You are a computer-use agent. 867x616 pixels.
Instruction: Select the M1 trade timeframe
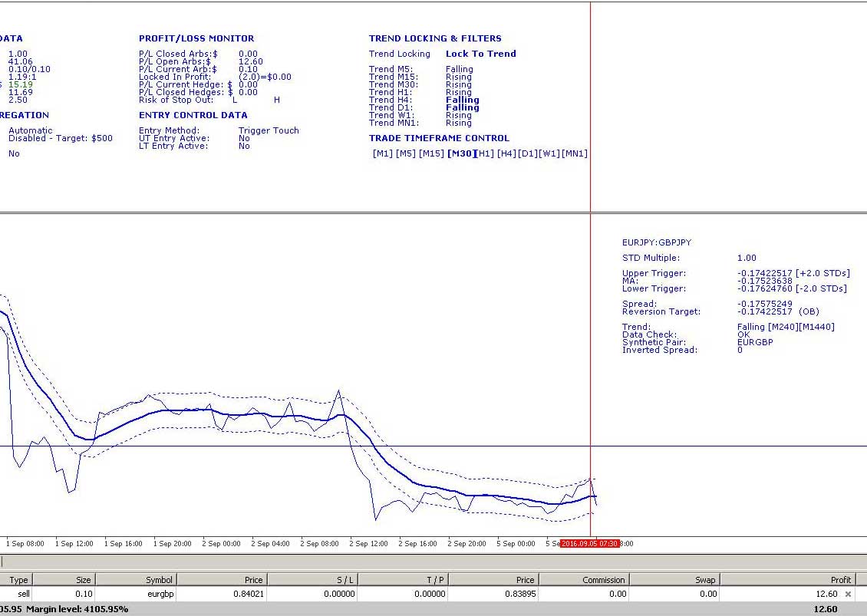click(x=382, y=153)
